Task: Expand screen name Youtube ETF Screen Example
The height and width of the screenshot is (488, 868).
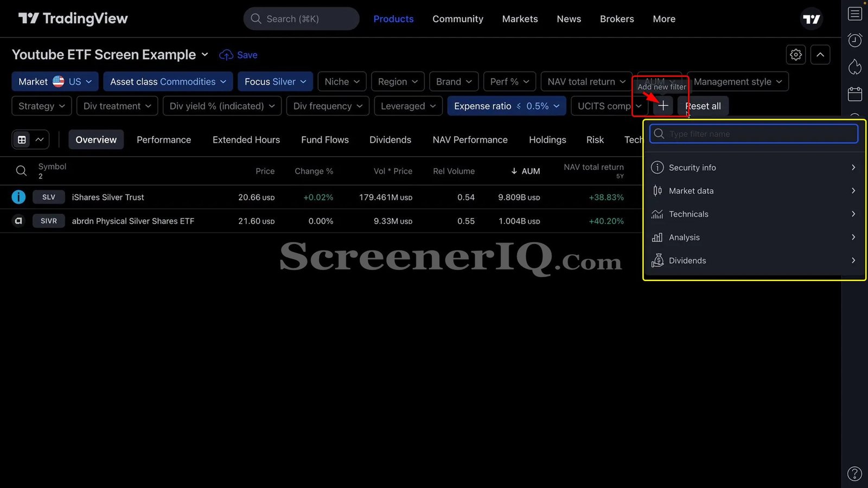Action: coord(110,55)
